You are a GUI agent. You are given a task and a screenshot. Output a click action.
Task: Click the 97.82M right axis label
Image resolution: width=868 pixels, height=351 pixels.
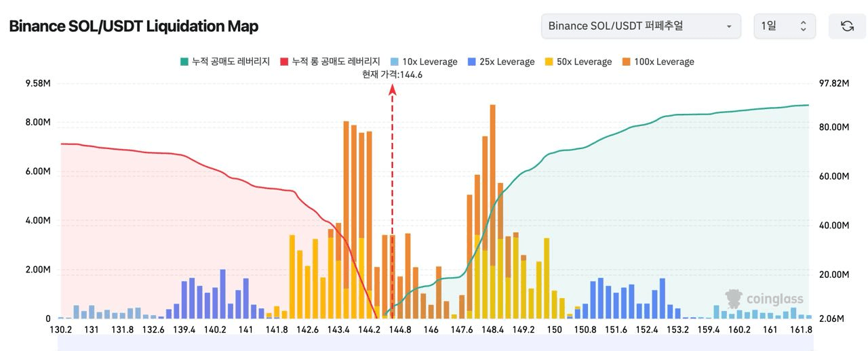pyautogui.click(x=834, y=83)
